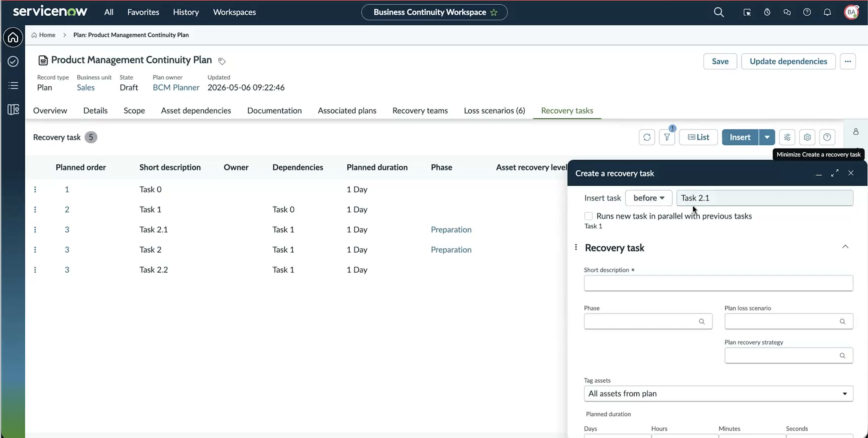The width and height of the screenshot is (868, 438).
Task: Click the UI inspector cursor icon in header
Action: 747,13
